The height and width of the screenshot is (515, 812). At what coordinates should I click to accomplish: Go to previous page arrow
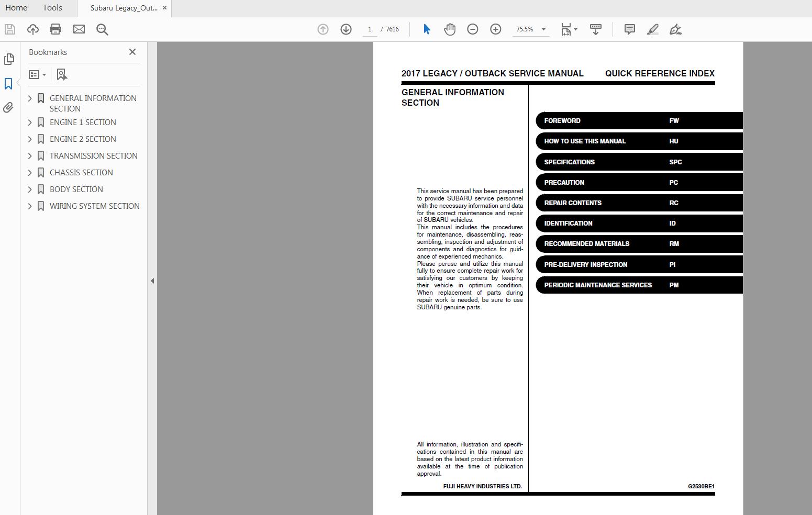coord(323,29)
